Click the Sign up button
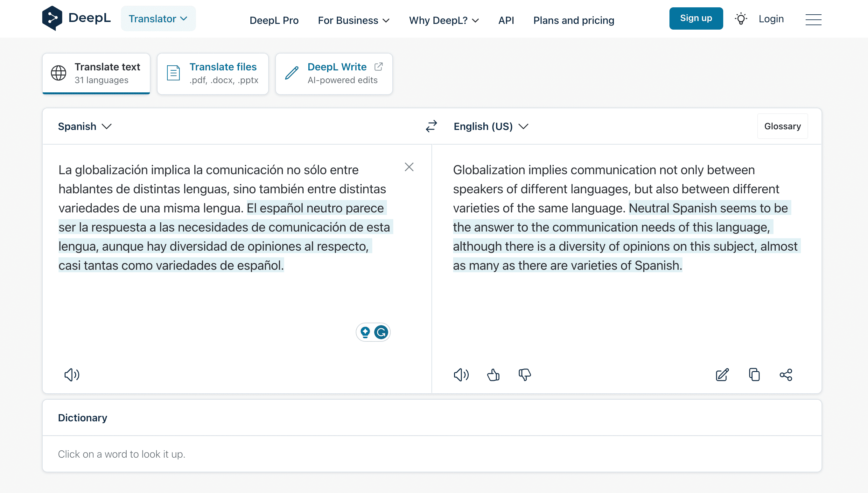 point(696,18)
